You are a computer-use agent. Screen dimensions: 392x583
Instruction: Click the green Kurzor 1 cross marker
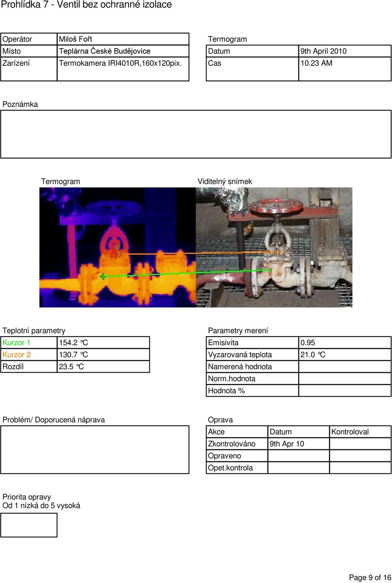click(103, 277)
